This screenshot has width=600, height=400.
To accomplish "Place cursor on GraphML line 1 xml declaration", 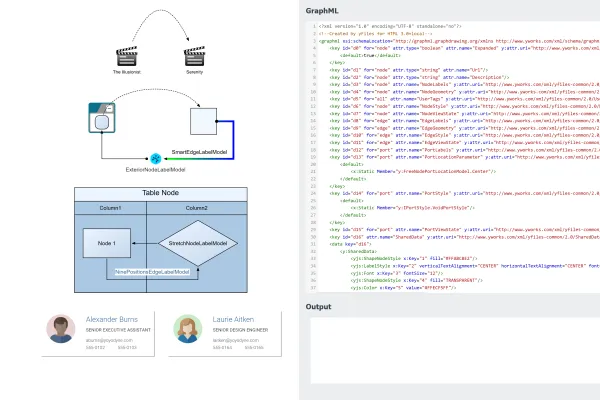I will tap(390, 26).
